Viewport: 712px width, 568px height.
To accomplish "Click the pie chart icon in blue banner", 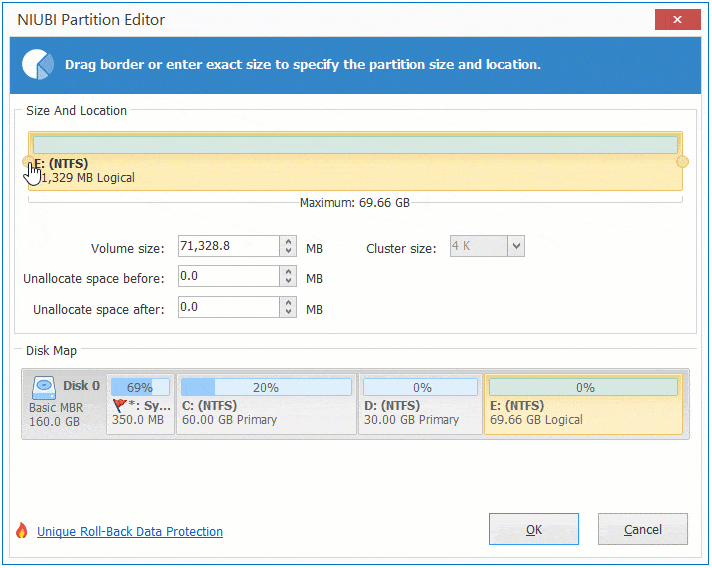I will tap(38, 65).
